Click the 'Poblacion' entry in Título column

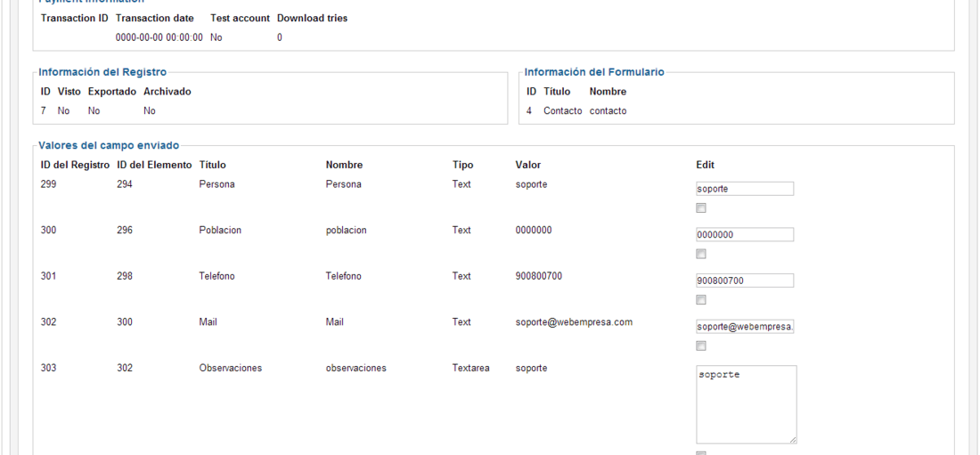(x=220, y=230)
